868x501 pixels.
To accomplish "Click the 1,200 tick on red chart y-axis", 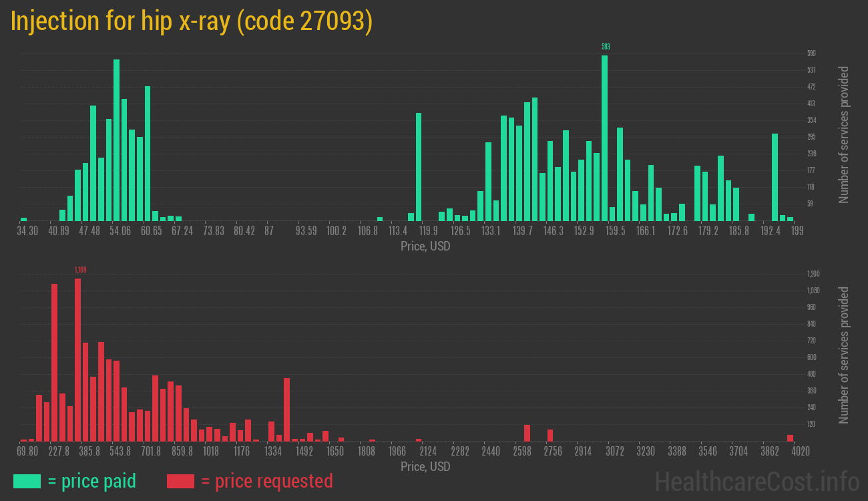I will tap(813, 274).
